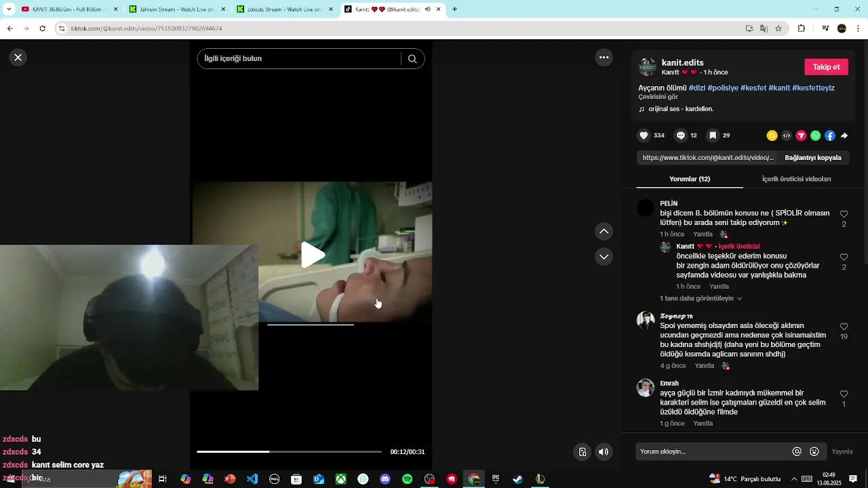Image resolution: width=868 pixels, height=488 pixels.
Task: Open Visual Studio Code from taskbar
Action: (x=252, y=479)
